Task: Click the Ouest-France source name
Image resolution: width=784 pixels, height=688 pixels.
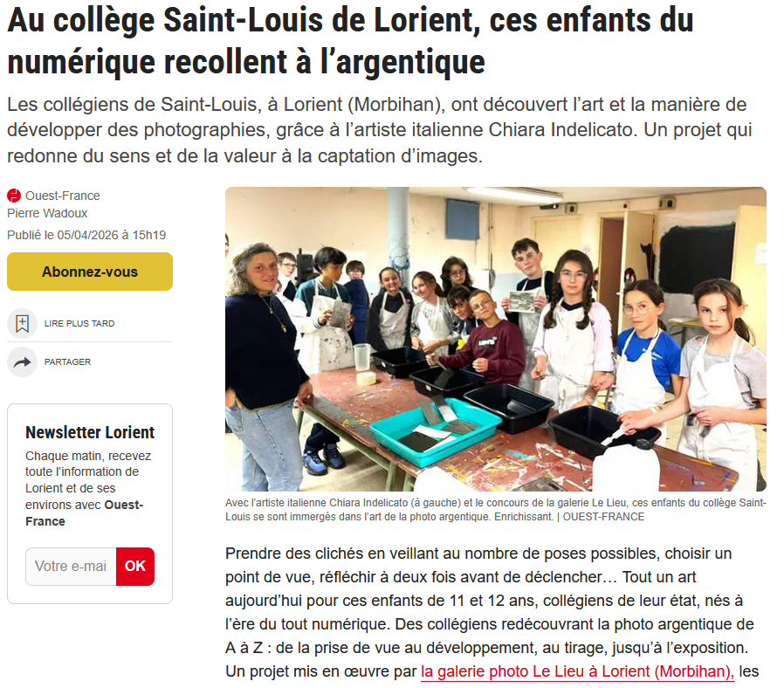Action: coord(63,196)
